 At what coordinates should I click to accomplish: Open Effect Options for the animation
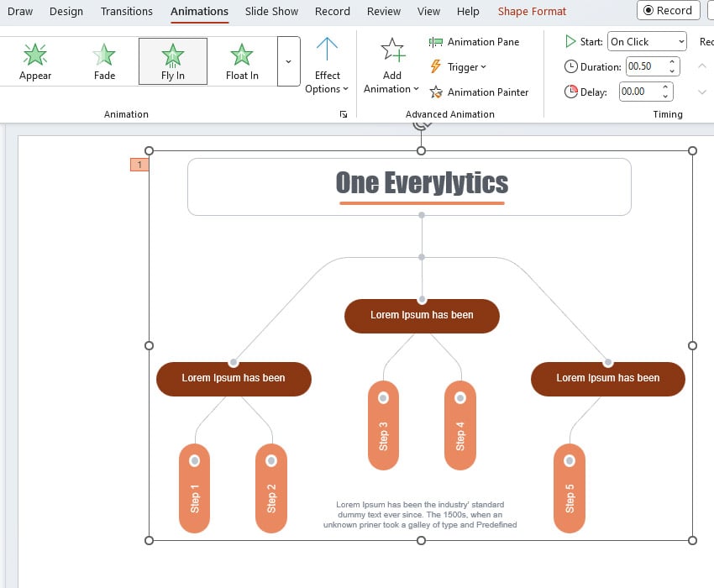point(327,66)
